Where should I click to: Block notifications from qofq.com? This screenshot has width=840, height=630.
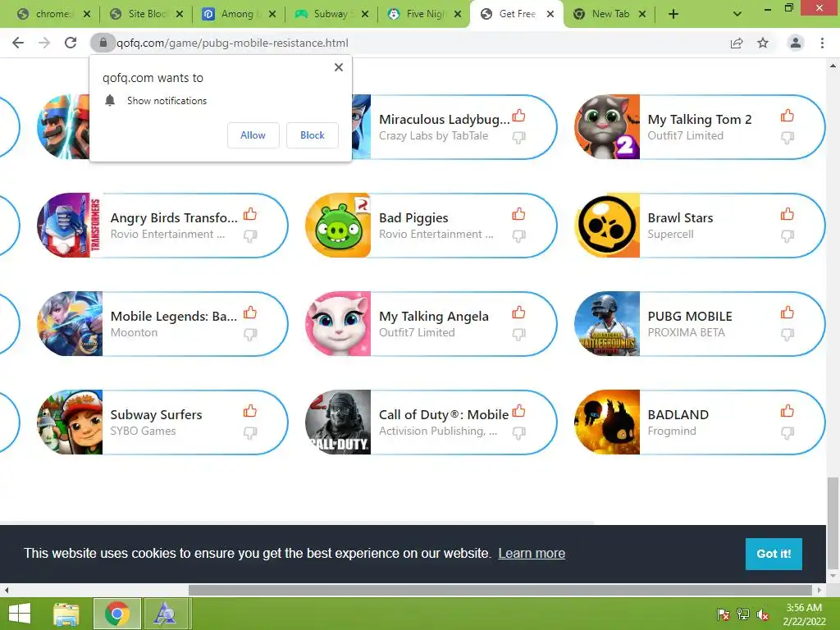coord(313,135)
